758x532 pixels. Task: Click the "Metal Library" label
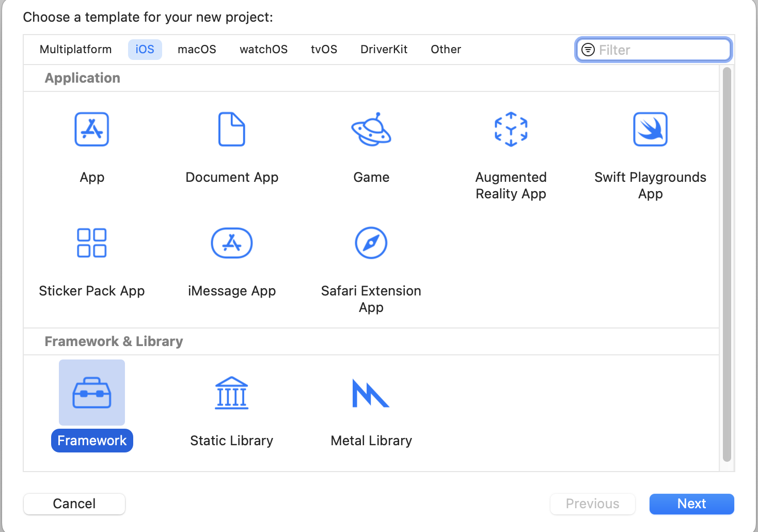pos(371,441)
